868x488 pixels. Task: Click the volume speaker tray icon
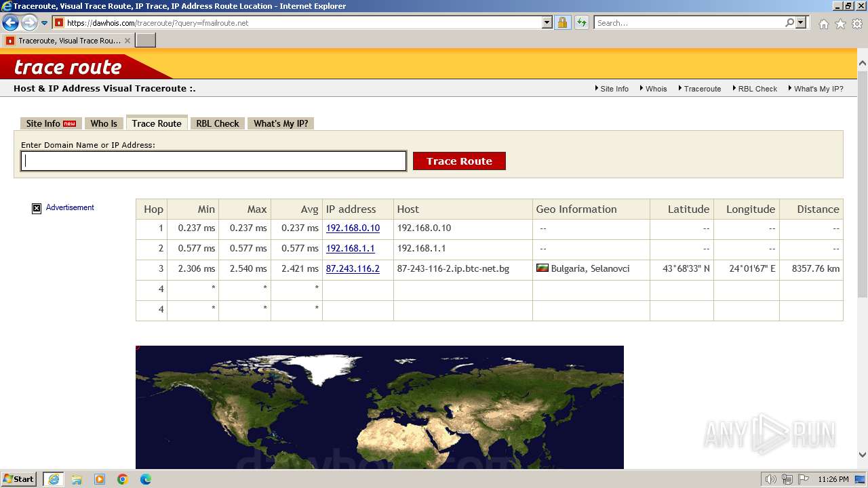[x=771, y=479]
